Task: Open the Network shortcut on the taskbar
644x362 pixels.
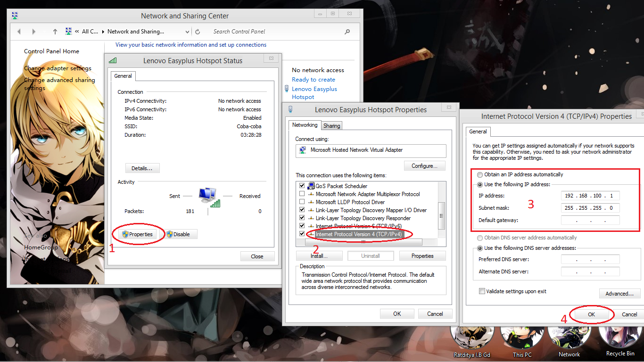Action: click(569, 339)
